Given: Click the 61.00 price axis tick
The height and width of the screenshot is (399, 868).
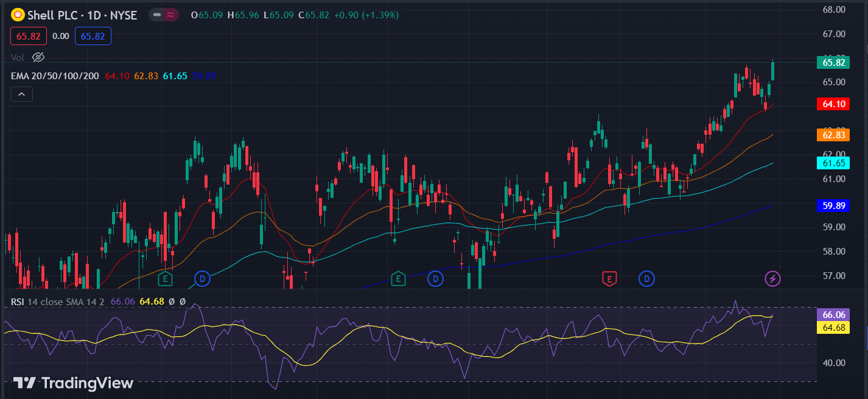Looking at the screenshot, I should pyautogui.click(x=833, y=178).
